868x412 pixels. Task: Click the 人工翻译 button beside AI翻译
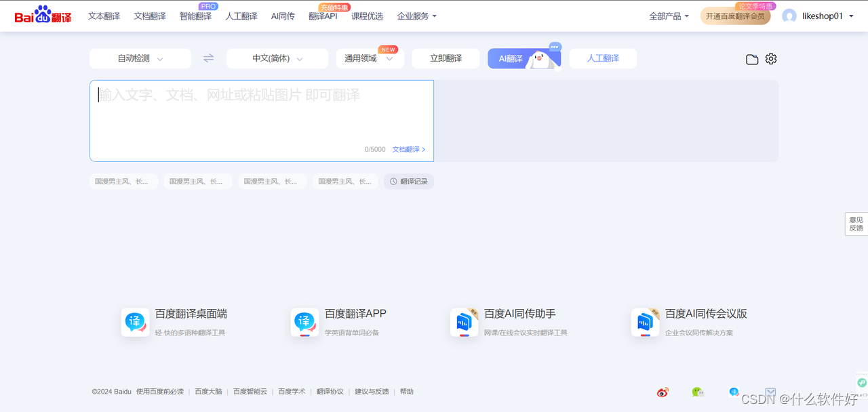(603, 58)
